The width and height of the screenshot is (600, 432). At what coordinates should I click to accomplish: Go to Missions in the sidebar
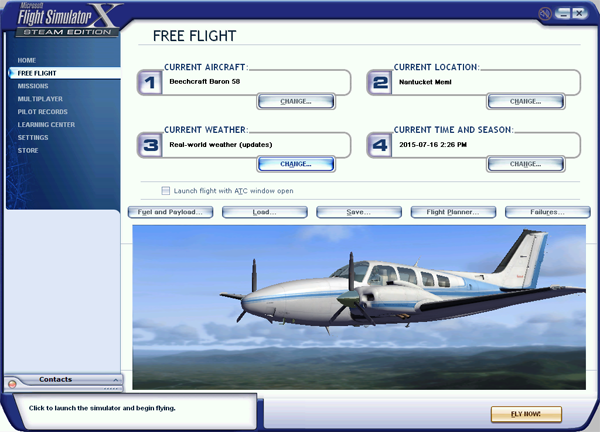point(33,86)
